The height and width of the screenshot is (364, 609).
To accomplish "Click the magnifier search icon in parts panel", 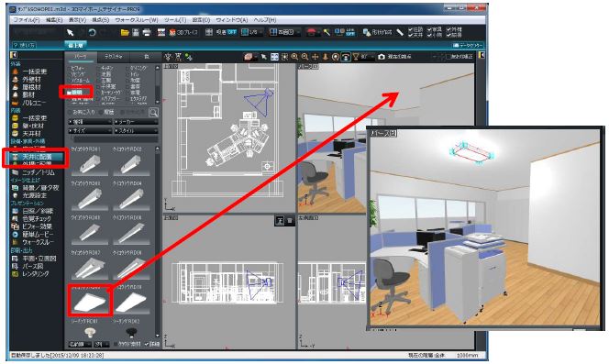I will point(153,112).
